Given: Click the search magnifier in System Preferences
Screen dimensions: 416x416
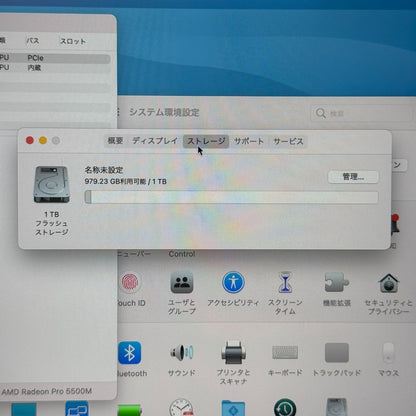Looking at the screenshot, I should [321, 113].
